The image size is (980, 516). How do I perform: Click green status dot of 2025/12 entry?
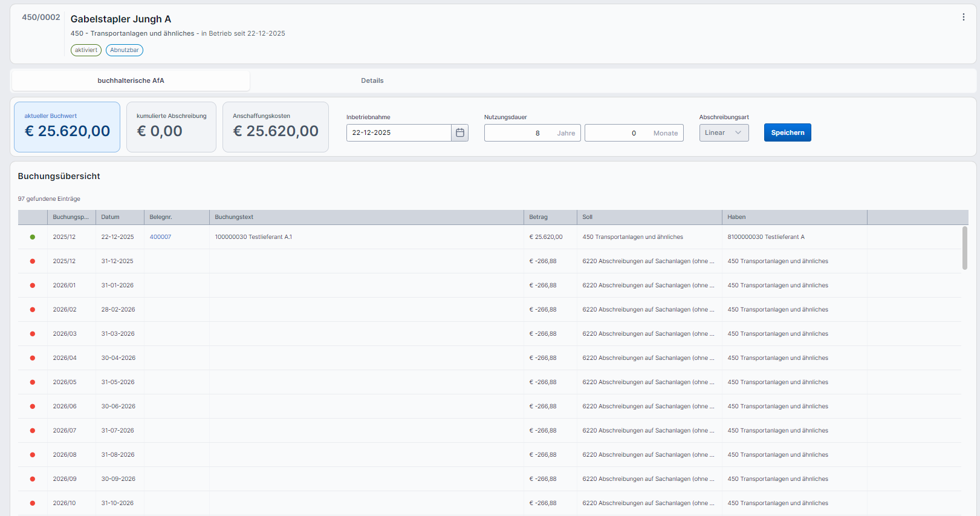(x=33, y=237)
